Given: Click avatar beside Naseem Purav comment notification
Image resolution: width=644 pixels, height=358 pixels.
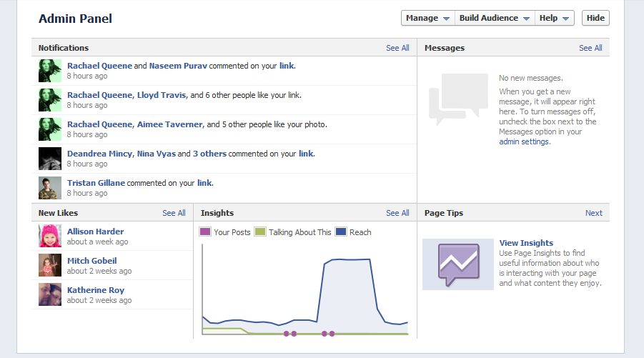Looking at the screenshot, I should [x=50, y=71].
